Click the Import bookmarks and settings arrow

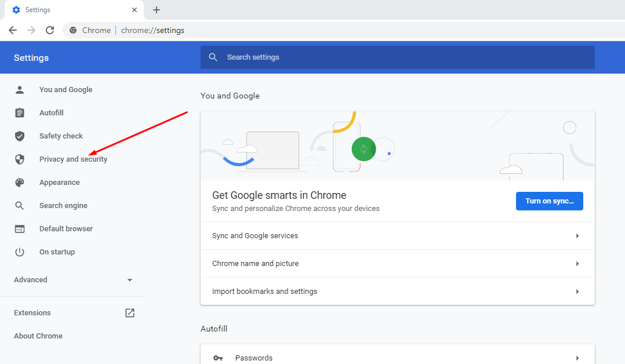[x=577, y=292]
